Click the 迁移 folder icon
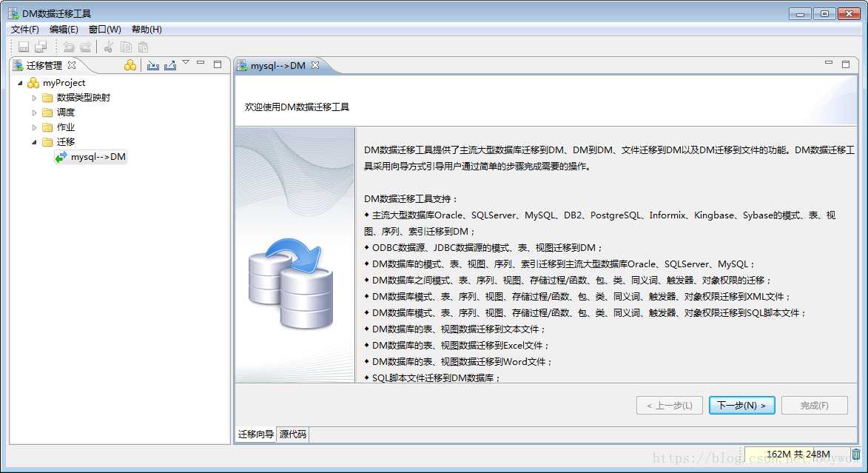The height and width of the screenshot is (473, 868). pos(47,142)
